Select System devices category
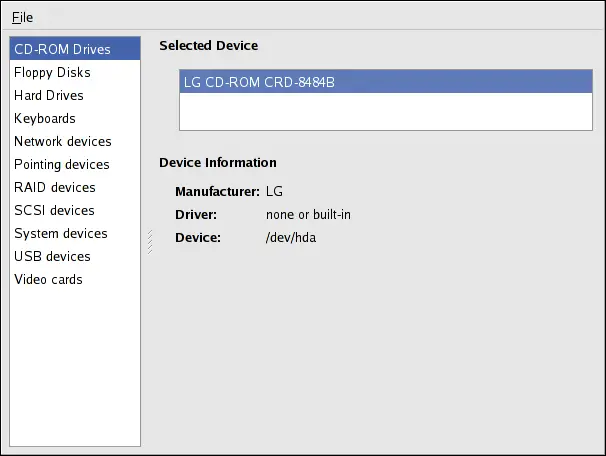This screenshot has width=606, height=456. (x=60, y=233)
